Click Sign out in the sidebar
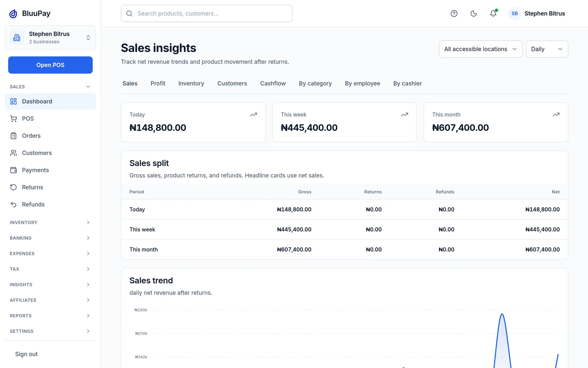The height and width of the screenshot is (368, 588). click(26, 354)
